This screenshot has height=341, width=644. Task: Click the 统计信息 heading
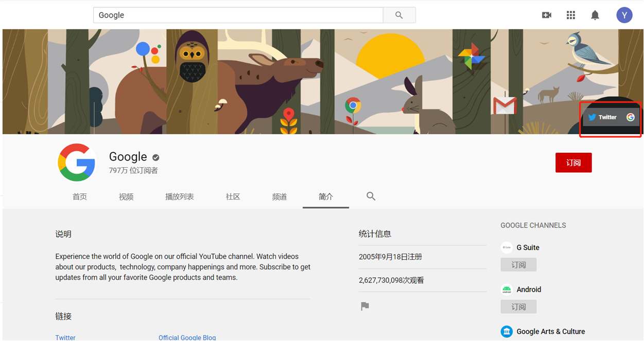pos(375,234)
